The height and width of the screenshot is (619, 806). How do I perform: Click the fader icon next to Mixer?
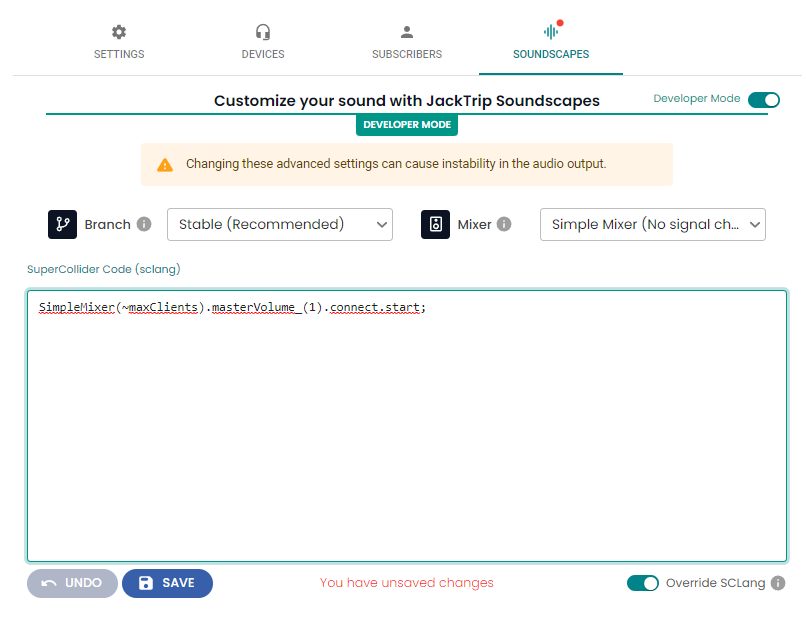[x=435, y=224]
